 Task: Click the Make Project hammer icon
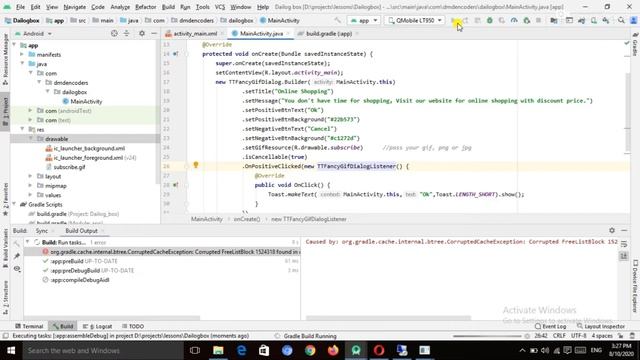[x=337, y=20]
